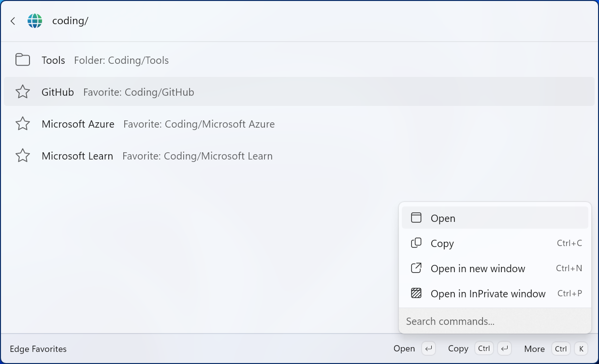The height and width of the screenshot is (364, 599).
Task: Click the Copy icon in context menu
Action: coord(416,243)
